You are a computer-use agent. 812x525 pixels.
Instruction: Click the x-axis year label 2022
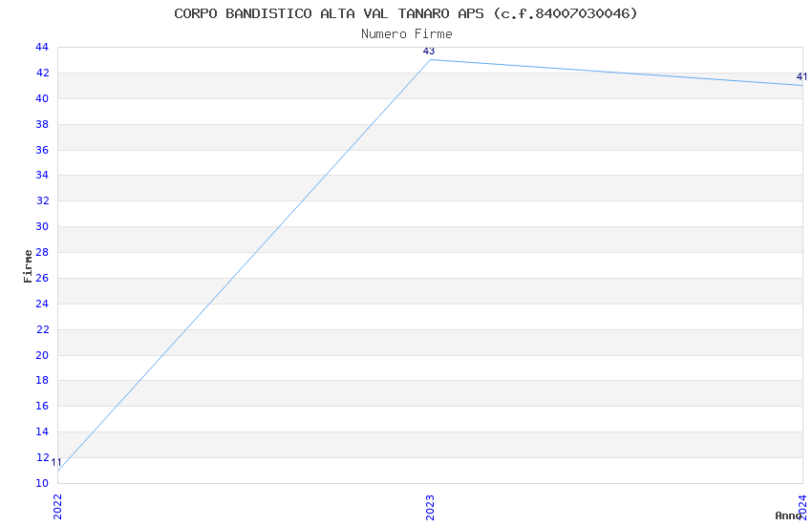(57, 507)
